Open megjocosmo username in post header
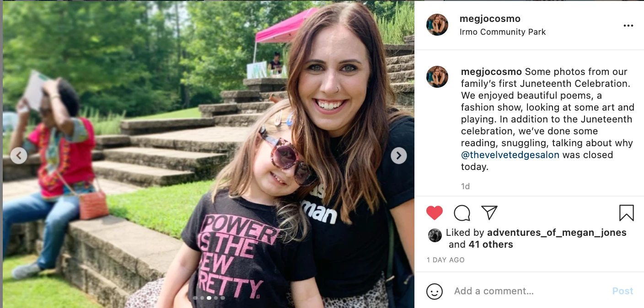The height and width of the screenshot is (308, 644). (x=489, y=19)
